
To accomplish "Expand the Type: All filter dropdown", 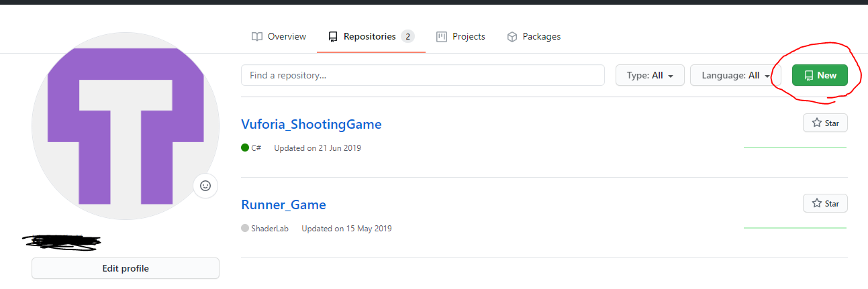I will [x=650, y=75].
